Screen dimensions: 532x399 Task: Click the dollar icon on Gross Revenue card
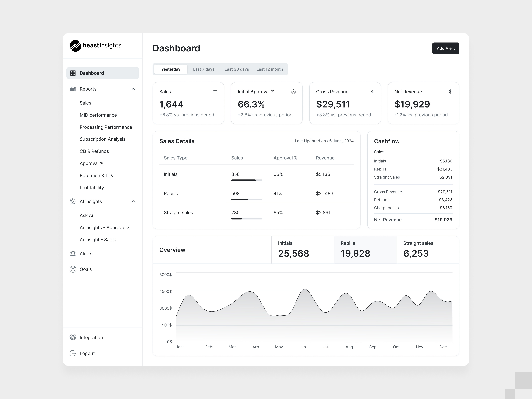pos(372,92)
